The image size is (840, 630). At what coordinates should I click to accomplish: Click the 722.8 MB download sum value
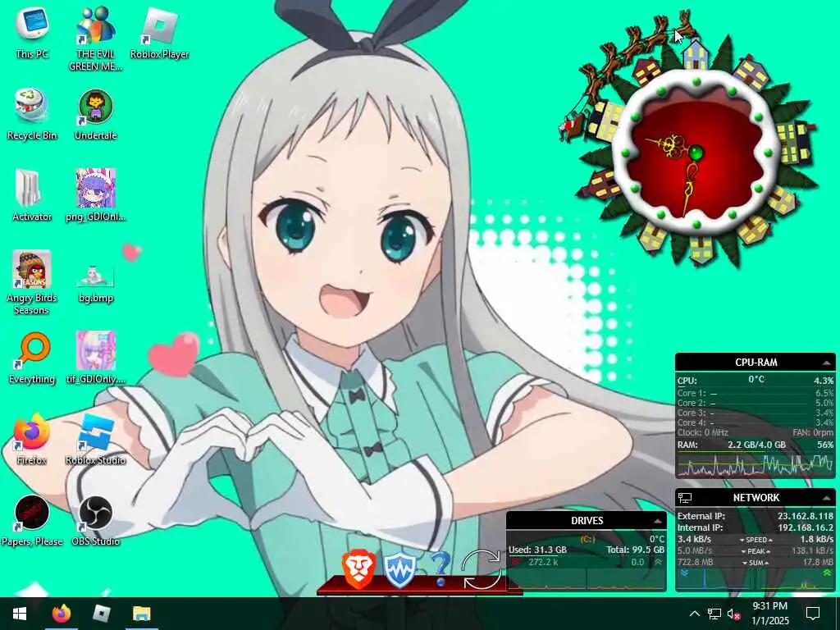coord(696,563)
